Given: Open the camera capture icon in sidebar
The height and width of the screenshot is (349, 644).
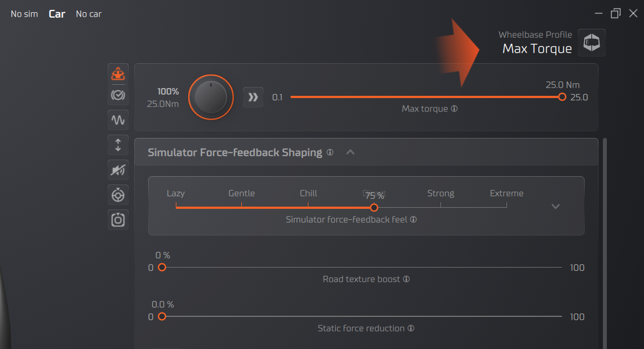Looking at the screenshot, I should (118, 219).
